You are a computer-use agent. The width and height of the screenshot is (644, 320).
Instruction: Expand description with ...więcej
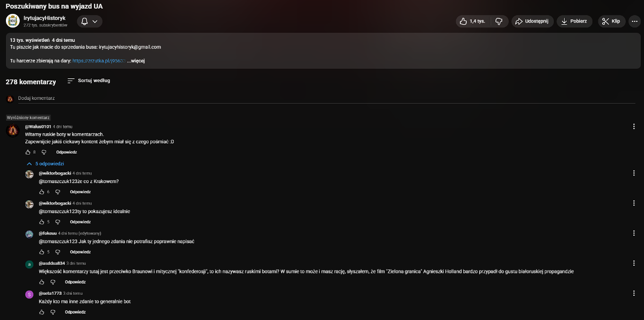pos(136,61)
